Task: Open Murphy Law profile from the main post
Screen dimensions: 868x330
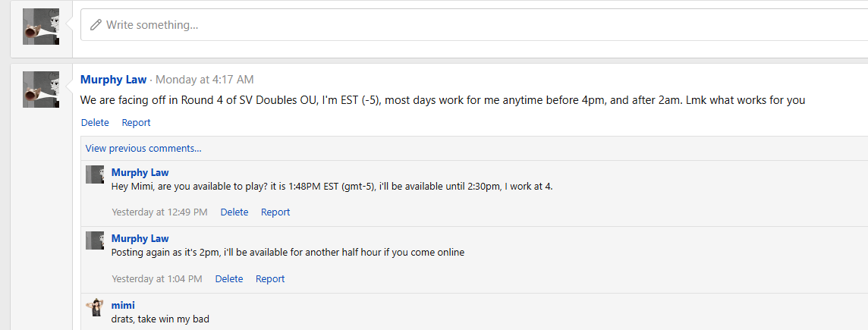Action: pyautogui.click(x=114, y=80)
